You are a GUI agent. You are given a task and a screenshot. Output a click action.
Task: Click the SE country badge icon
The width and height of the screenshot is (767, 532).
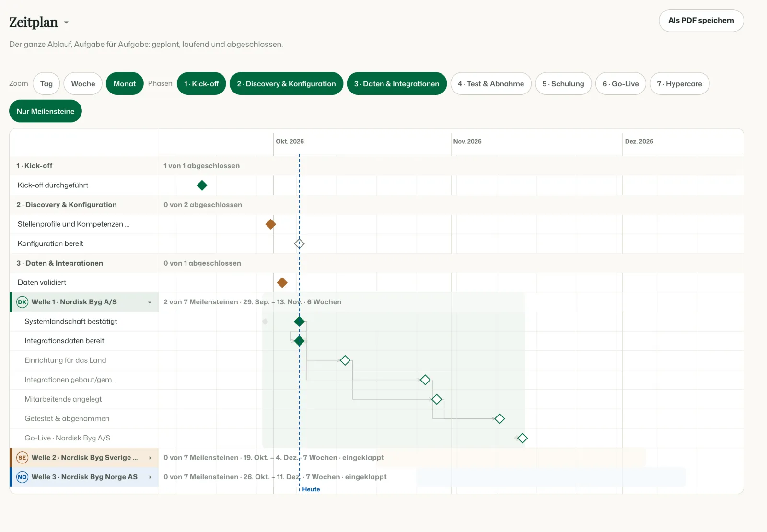point(22,458)
